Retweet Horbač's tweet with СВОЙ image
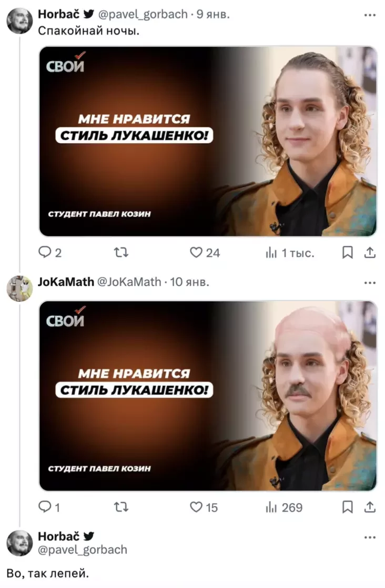385x588 pixels. [121, 252]
